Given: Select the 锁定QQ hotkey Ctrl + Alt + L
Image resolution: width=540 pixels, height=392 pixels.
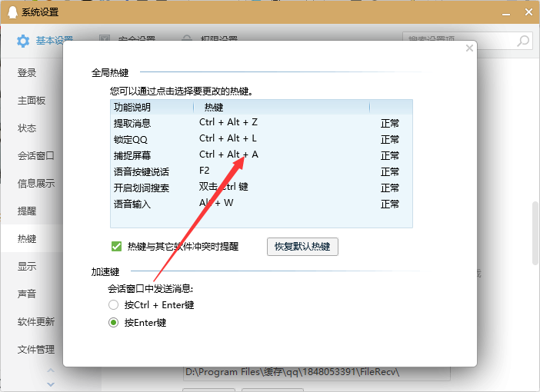Looking at the screenshot, I should (228, 139).
